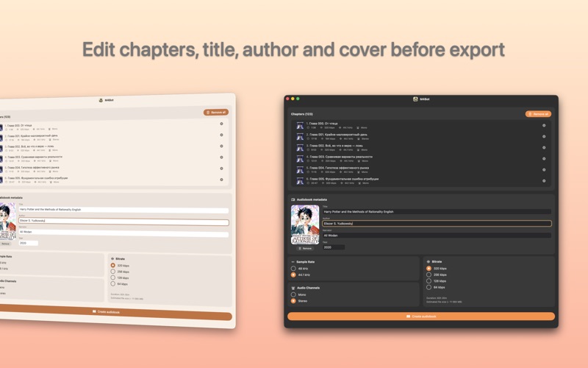Click Remove all button in dark window

click(538, 114)
